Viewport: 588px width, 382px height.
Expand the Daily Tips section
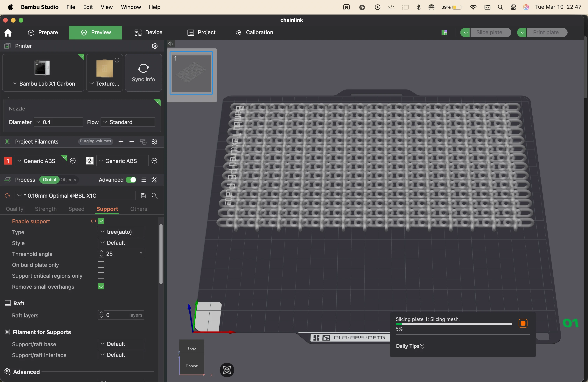(410, 346)
